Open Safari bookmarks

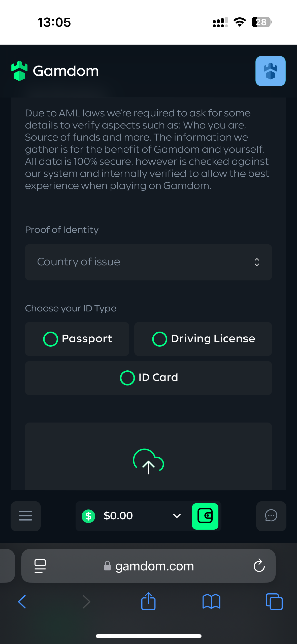211,601
